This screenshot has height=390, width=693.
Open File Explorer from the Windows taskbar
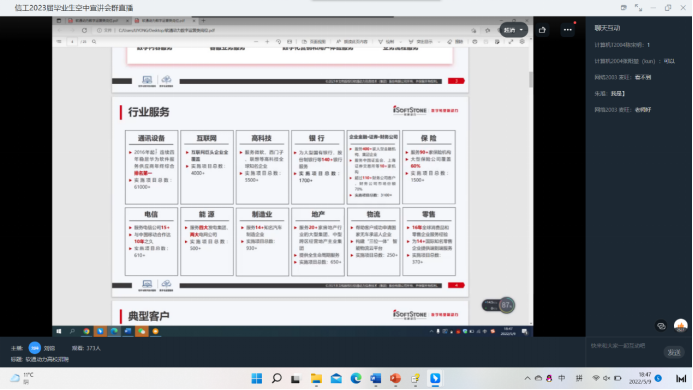(316, 379)
